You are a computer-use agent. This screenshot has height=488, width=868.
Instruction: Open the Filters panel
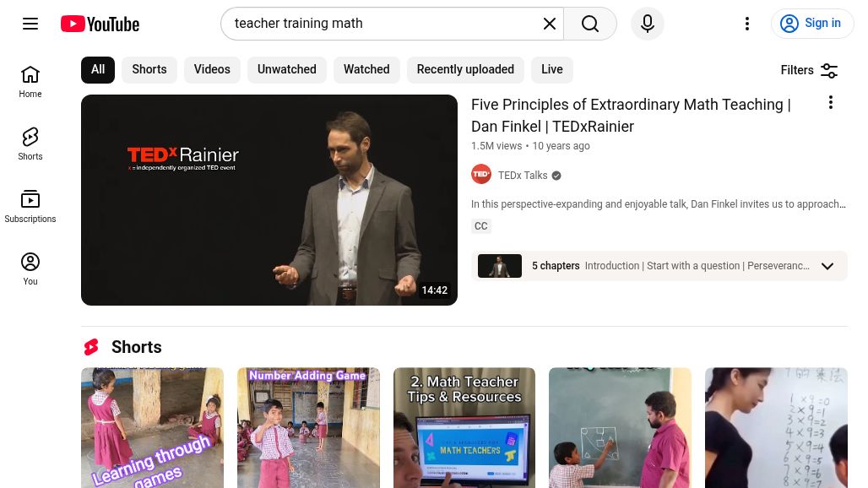pos(809,70)
